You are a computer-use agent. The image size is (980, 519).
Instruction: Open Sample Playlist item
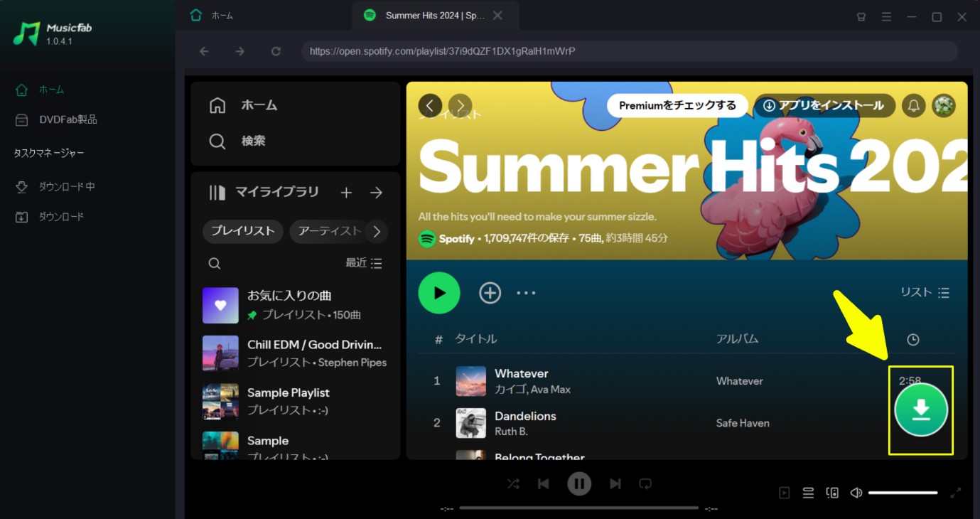pyautogui.click(x=295, y=401)
